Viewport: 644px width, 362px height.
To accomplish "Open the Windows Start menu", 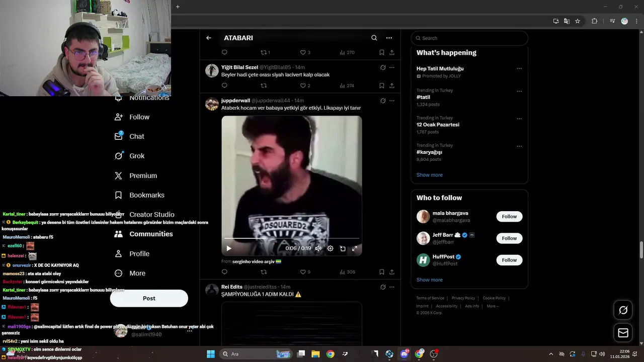I will pyautogui.click(x=210, y=354).
